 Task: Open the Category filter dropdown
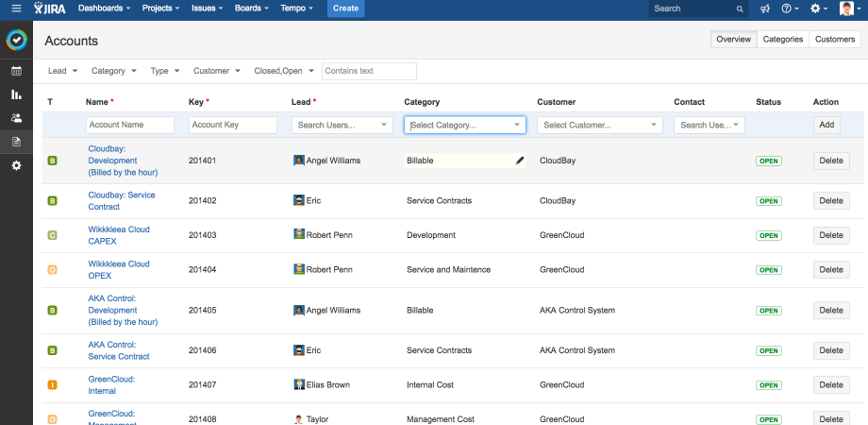114,71
